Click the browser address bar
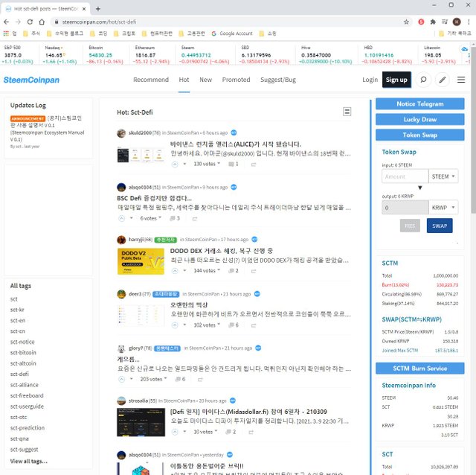 tap(231, 22)
